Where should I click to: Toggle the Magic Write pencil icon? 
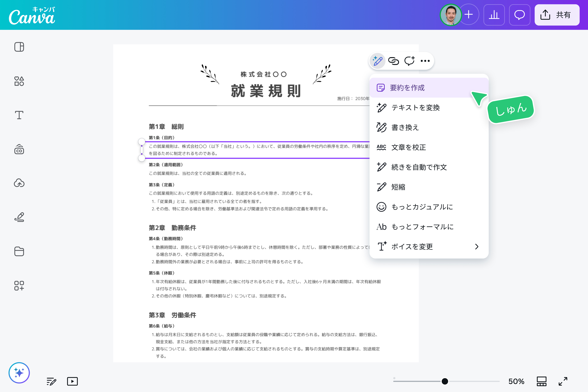tap(378, 61)
